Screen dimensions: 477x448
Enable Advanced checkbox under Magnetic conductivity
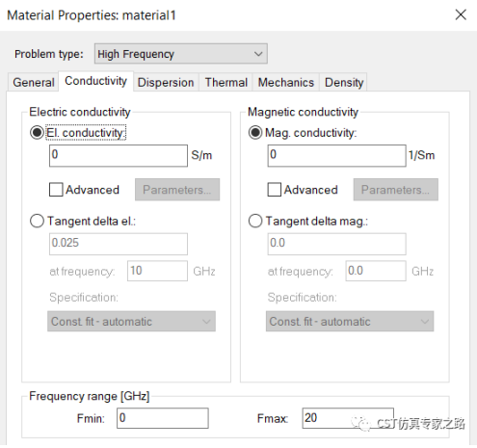click(275, 190)
